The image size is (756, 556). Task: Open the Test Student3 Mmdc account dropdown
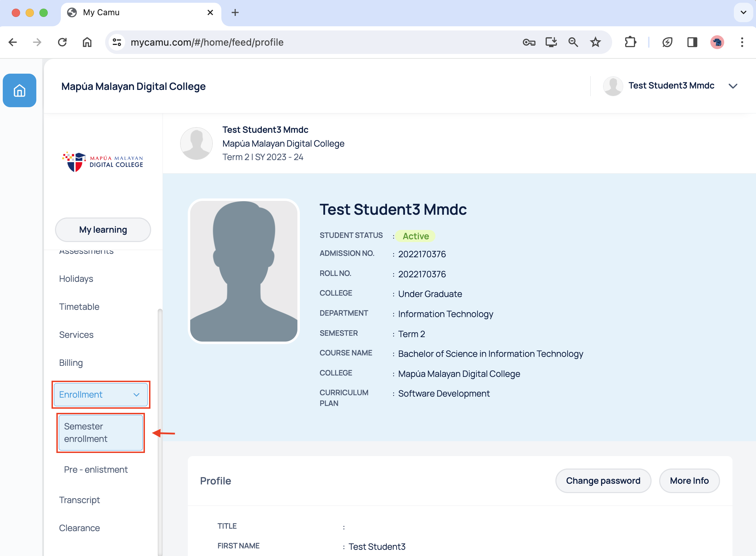(733, 86)
